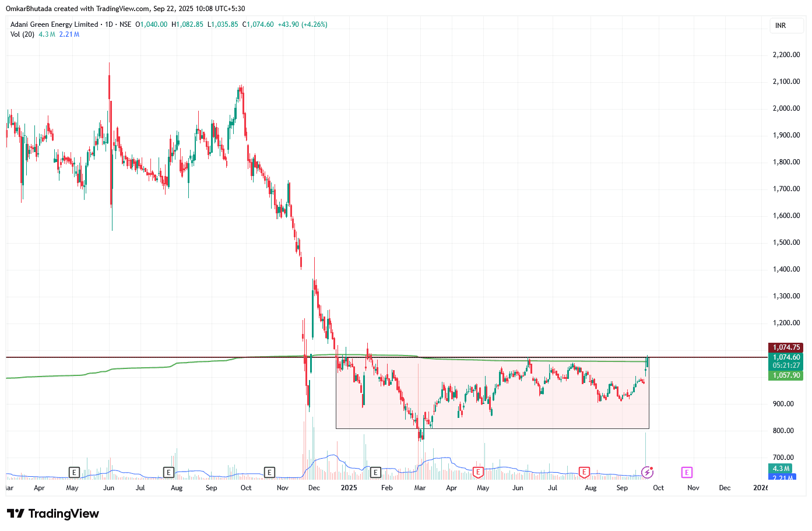Click the 1,200.00 price axis label
Viewport: 812px width, 531px height.
[786, 323]
